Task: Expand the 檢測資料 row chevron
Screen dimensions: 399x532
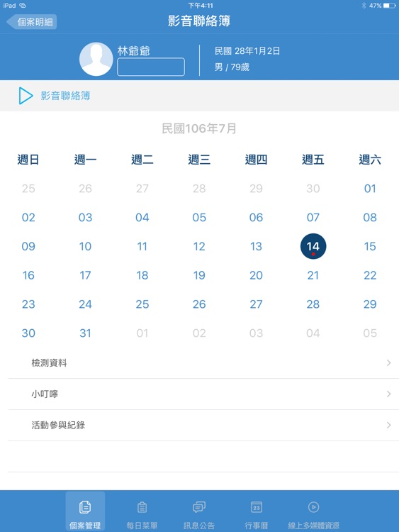Action: click(x=389, y=362)
